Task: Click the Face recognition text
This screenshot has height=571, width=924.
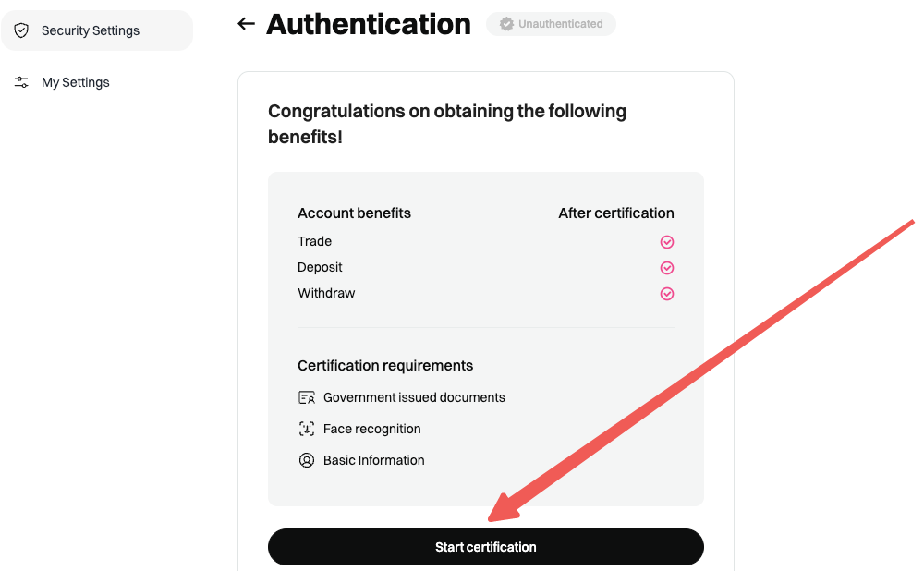Action: 372,429
